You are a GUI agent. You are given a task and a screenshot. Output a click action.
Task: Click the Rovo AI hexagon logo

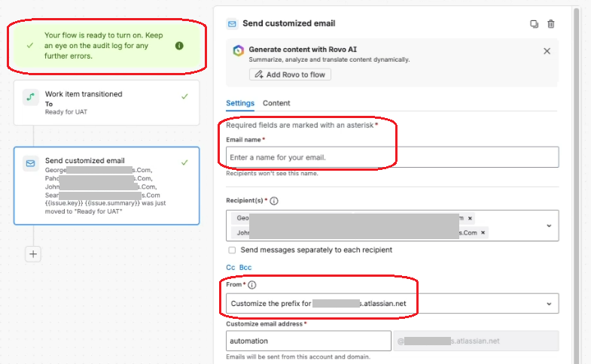point(238,50)
